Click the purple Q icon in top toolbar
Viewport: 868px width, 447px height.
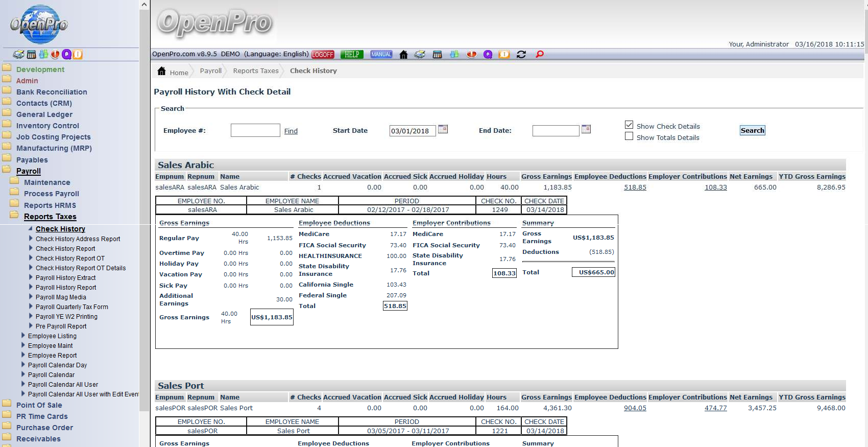[488, 55]
